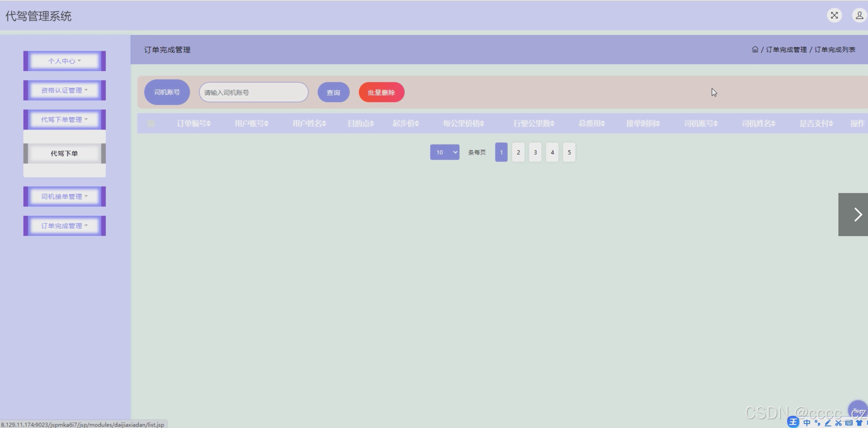
Task: Select the 代驾下单 submenu item
Action: pyautogui.click(x=65, y=153)
